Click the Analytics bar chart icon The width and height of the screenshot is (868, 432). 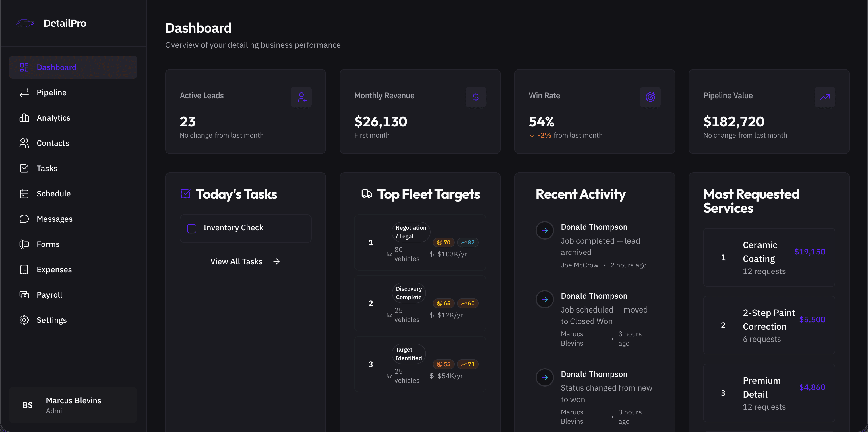tap(24, 118)
